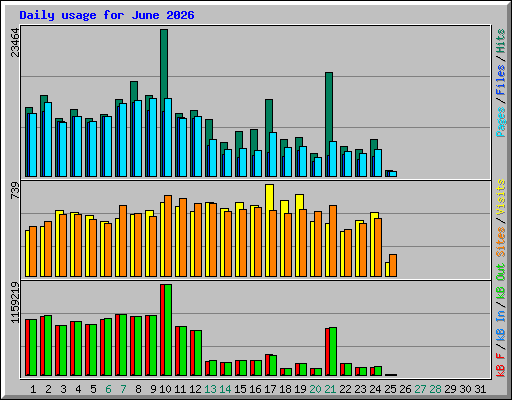Click the Visits legend label
This screenshot has height=400, width=512.
pyautogui.click(x=501, y=198)
